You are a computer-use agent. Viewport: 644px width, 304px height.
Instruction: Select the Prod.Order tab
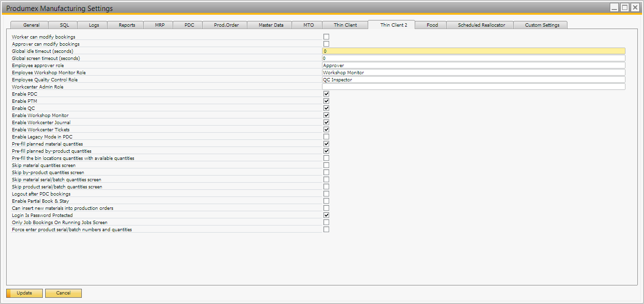pos(226,25)
